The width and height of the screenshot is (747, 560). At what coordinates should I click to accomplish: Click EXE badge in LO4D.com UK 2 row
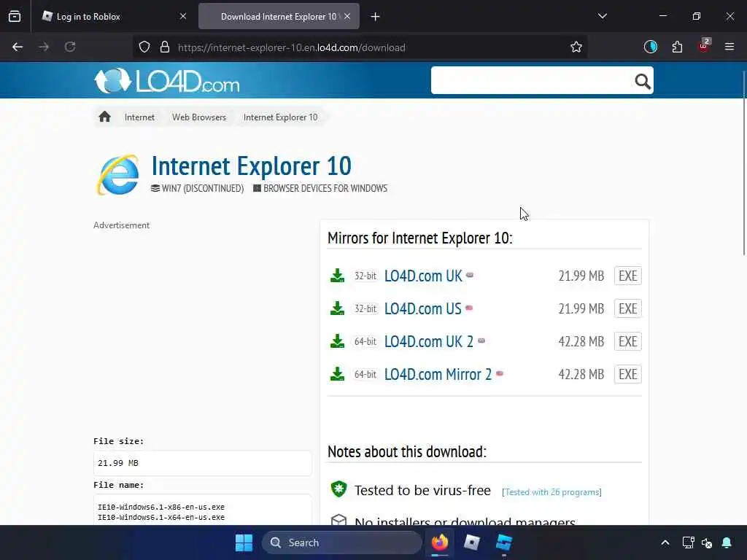628,341
